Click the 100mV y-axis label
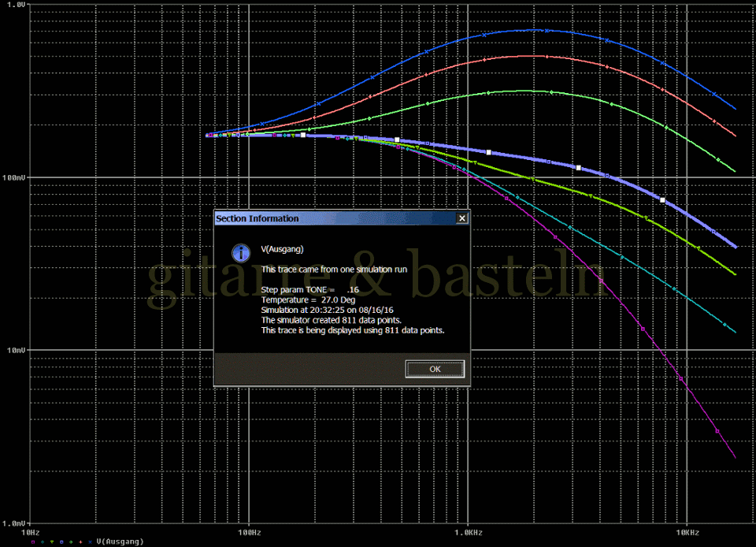This screenshot has width=756, height=547. pos(13,177)
